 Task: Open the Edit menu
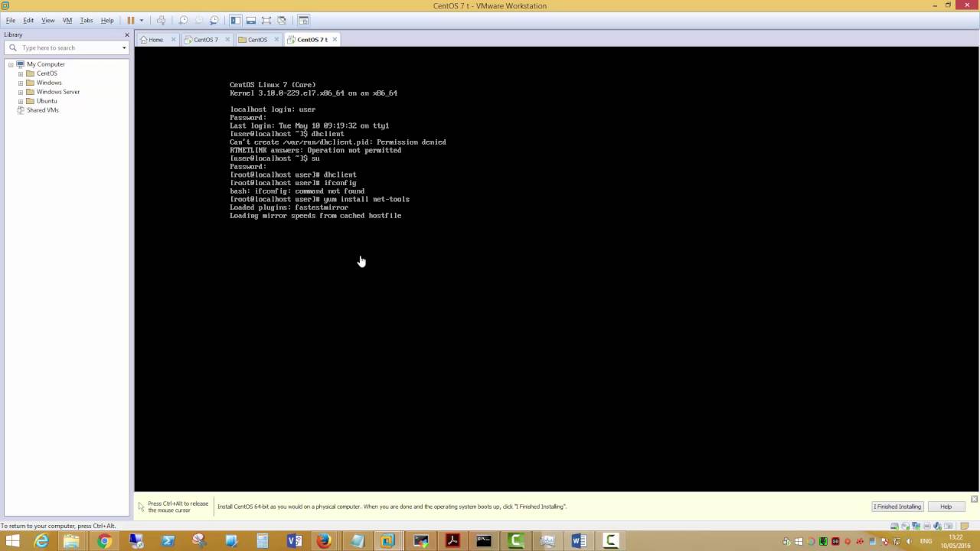[x=28, y=21]
